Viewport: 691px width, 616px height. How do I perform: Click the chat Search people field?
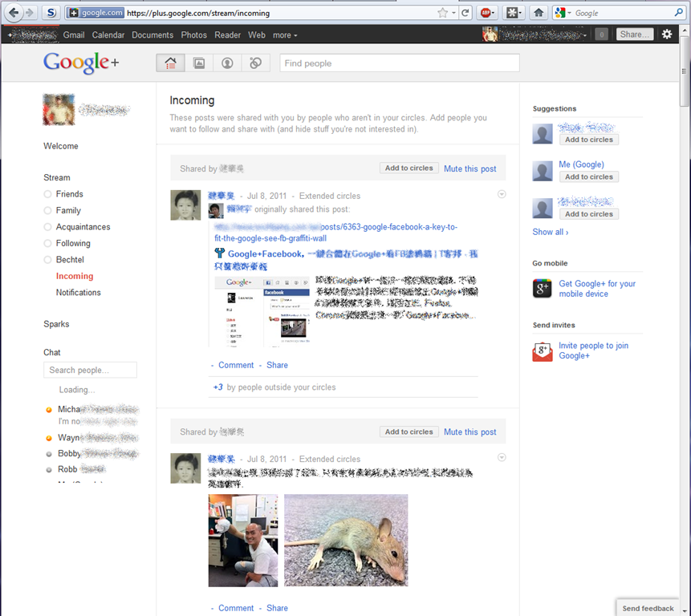(x=90, y=370)
